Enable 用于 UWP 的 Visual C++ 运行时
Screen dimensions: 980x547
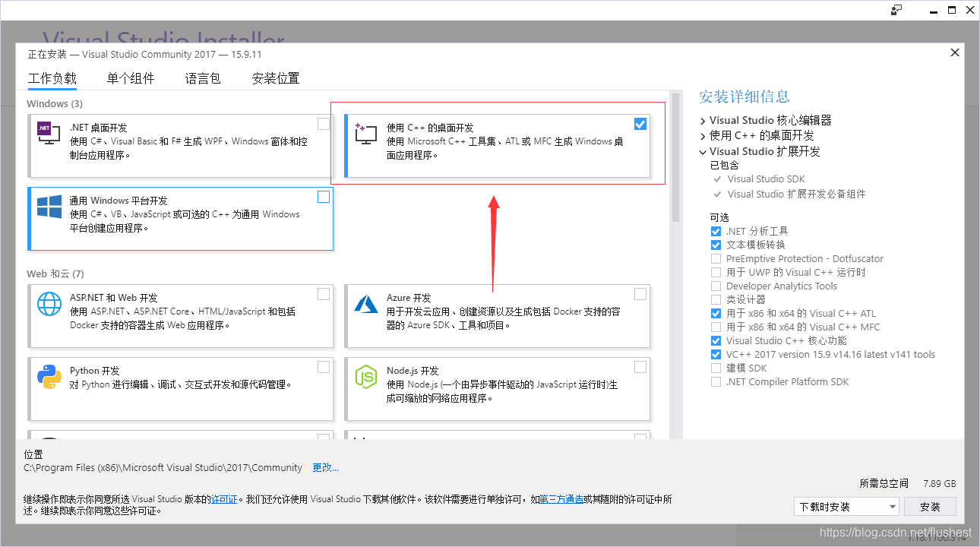pos(716,272)
